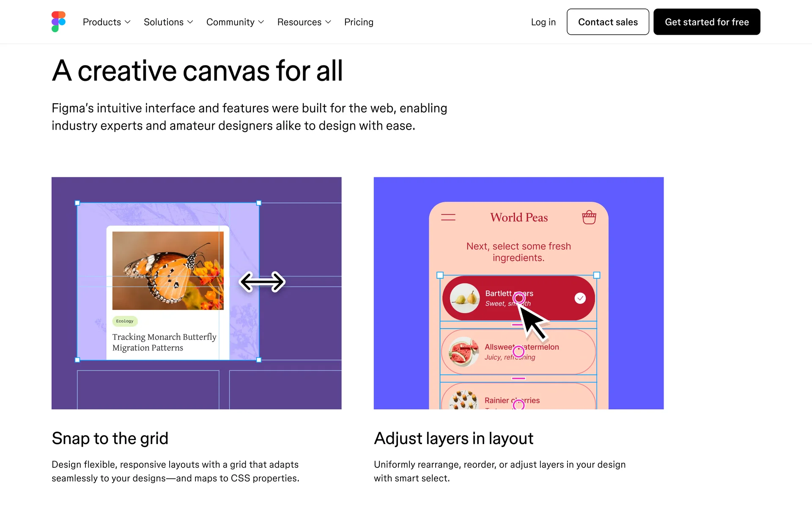Open the Resources menu
Screen dimensions: 812x508
click(304, 22)
